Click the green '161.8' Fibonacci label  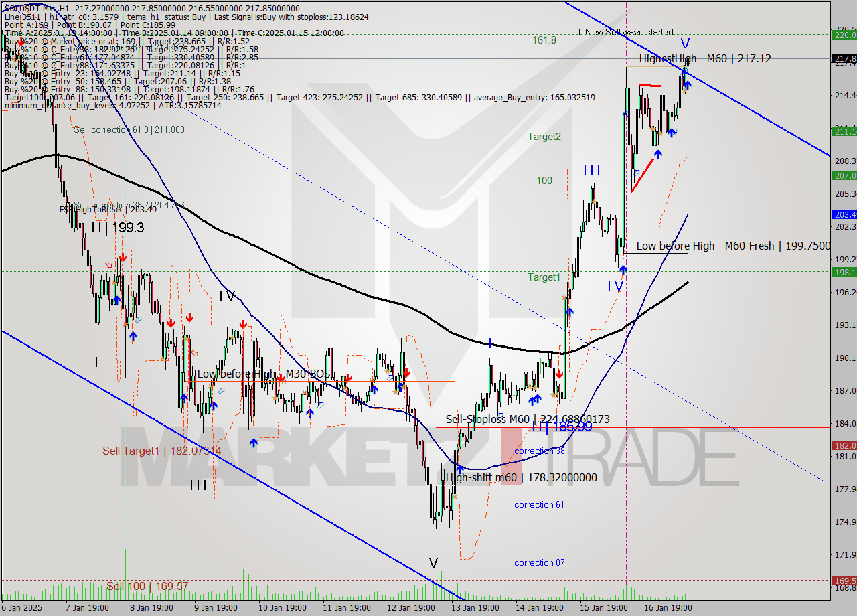(x=544, y=40)
